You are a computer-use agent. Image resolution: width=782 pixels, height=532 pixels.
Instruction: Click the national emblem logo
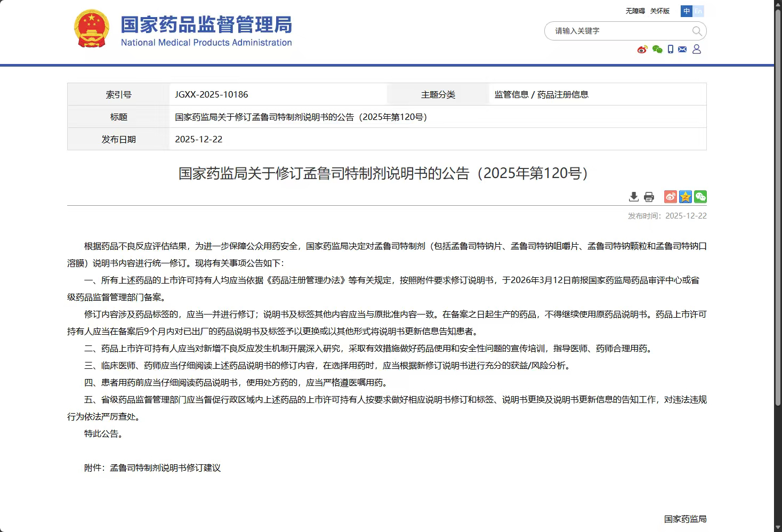[x=92, y=29]
